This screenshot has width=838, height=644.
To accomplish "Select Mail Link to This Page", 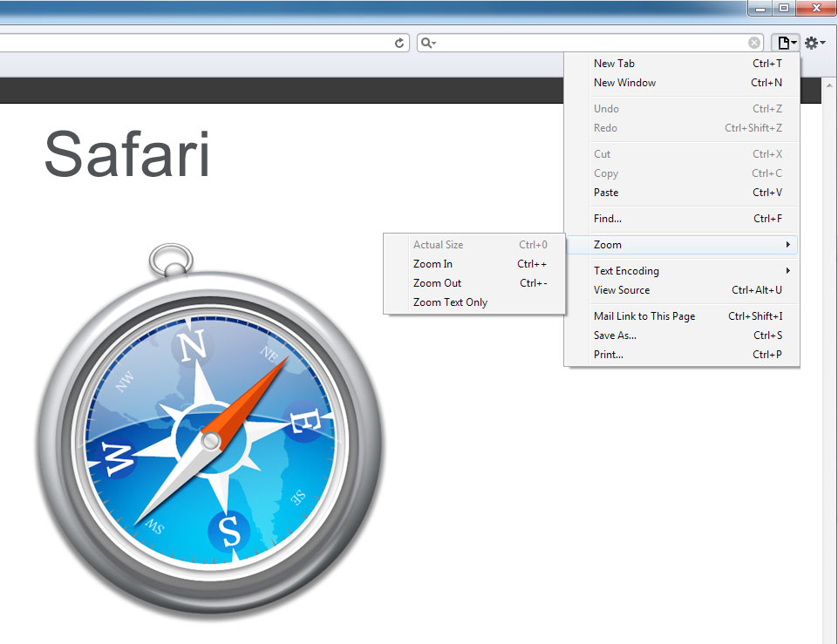I will [682, 316].
